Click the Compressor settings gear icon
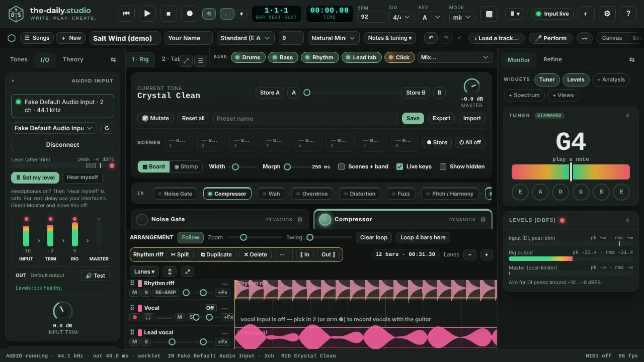644x362 pixels. click(x=483, y=220)
